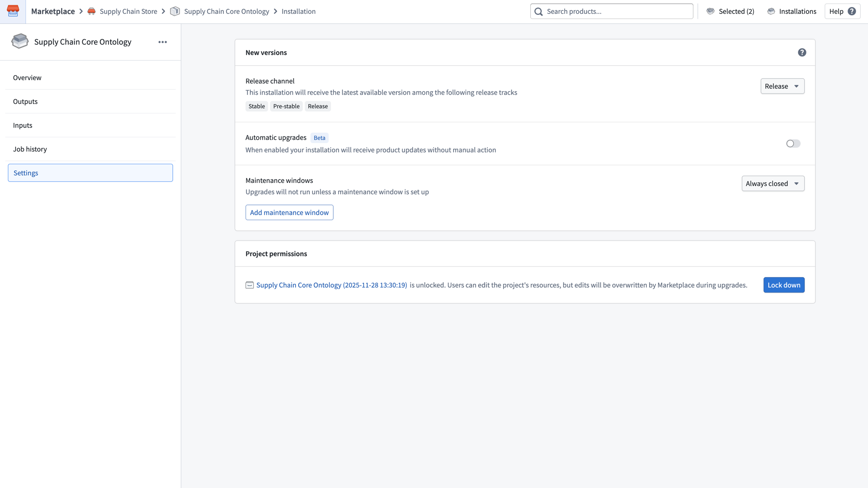
Task: Click the product box icon in sidebar header
Action: click(20, 42)
